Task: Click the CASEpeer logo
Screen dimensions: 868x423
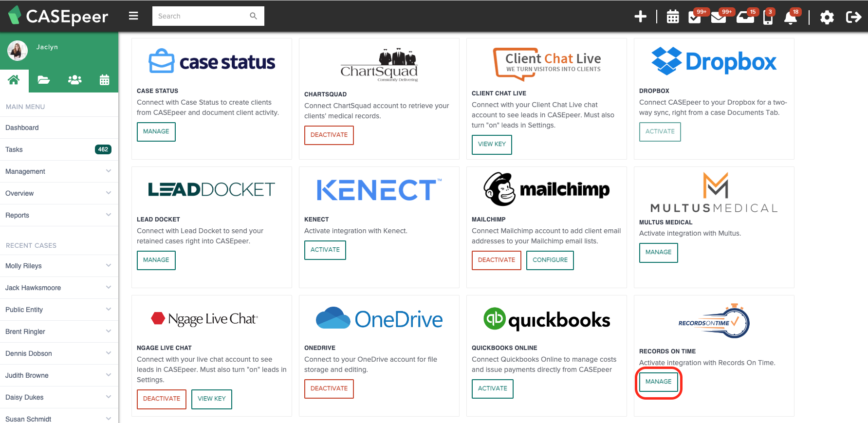Action: (58, 16)
